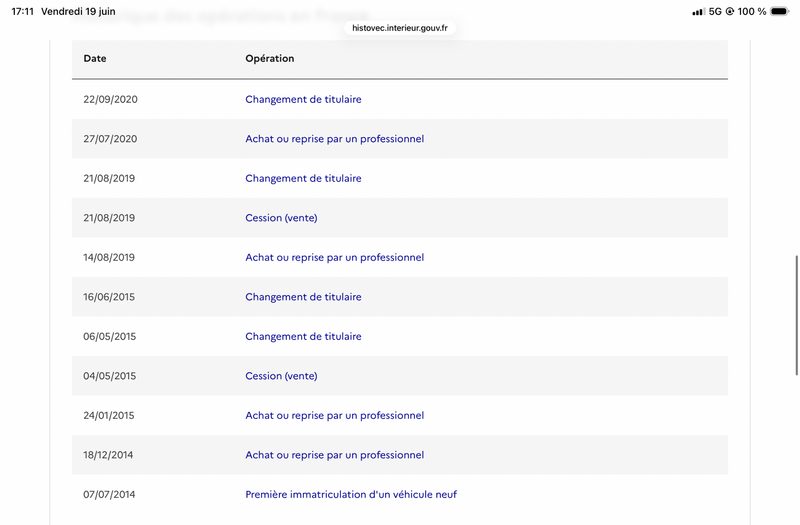Viewport: 800px width, 525px height.
Task: Open the 16/06/2015 Changement de titulaire link
Action: click(303, 297)
